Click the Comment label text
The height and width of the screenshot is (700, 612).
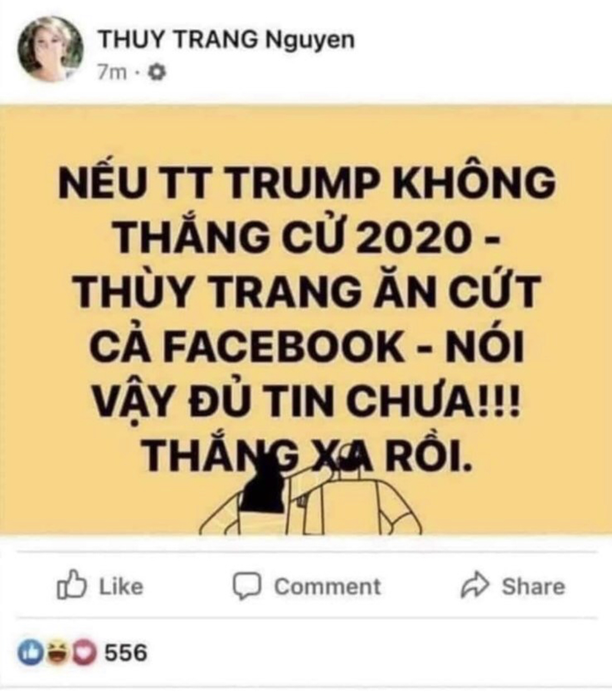[327, 587]
